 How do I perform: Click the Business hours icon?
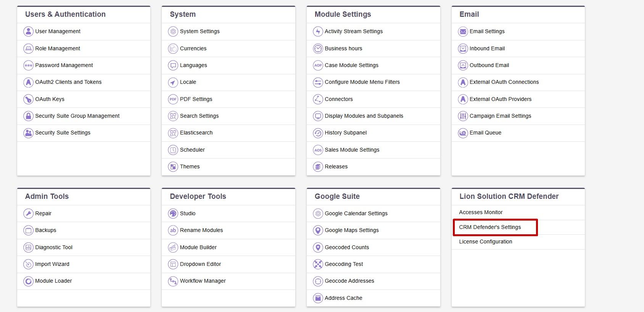point(318,48)
